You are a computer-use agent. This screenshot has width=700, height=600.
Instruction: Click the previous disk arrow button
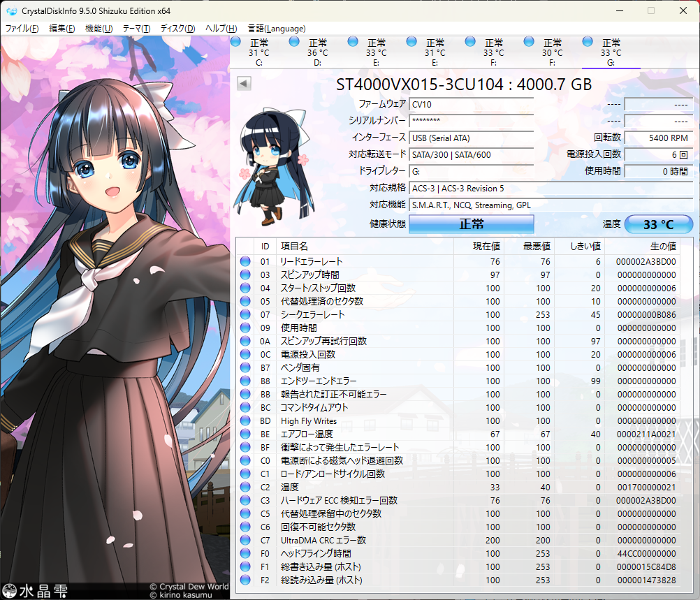[244, 83]
